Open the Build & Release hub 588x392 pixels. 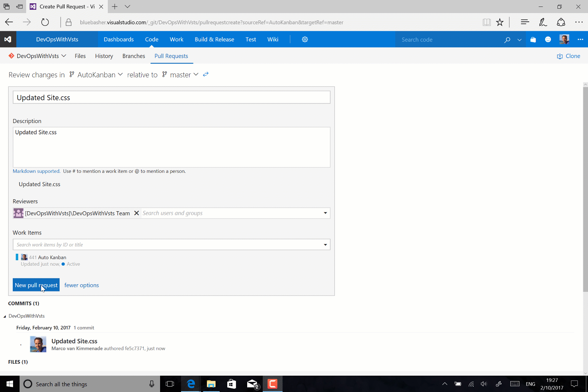[x=215, y=39]
